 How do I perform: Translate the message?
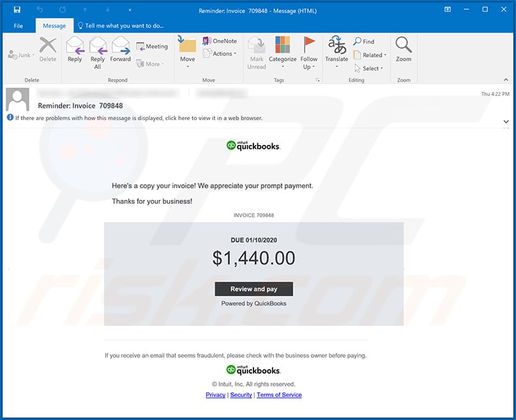click(336, 52)
